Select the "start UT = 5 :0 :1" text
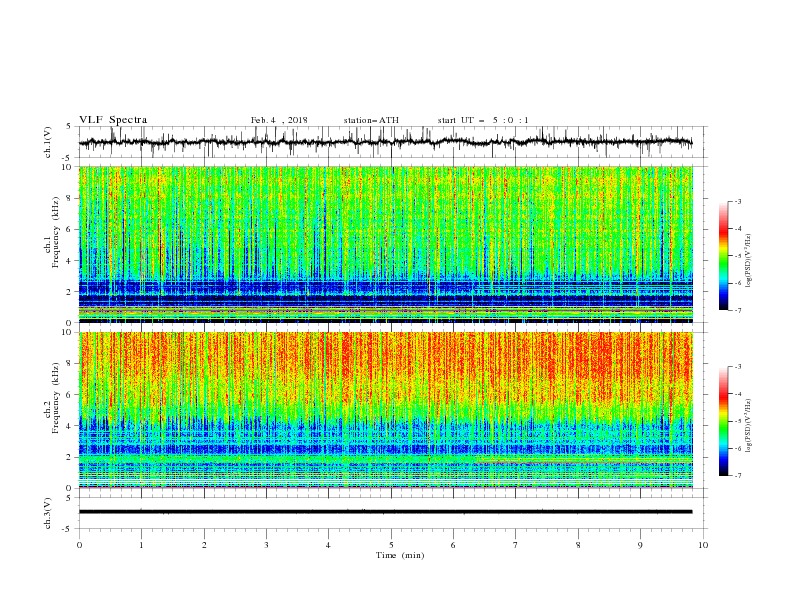The image size is (792, 612). (x=483, y=120)
